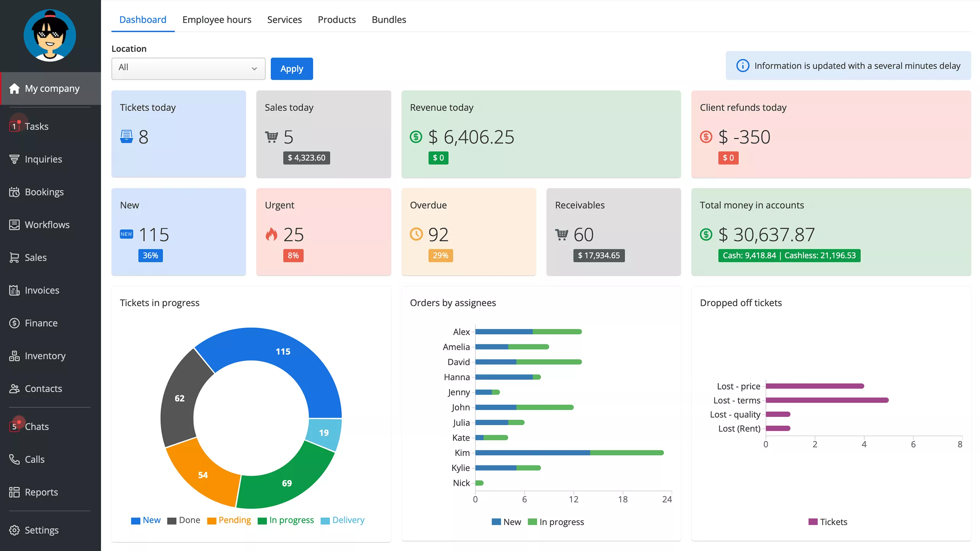Screen dimensions: 980x551
Task: Open the Bundles tab
Action: [389, 20]
